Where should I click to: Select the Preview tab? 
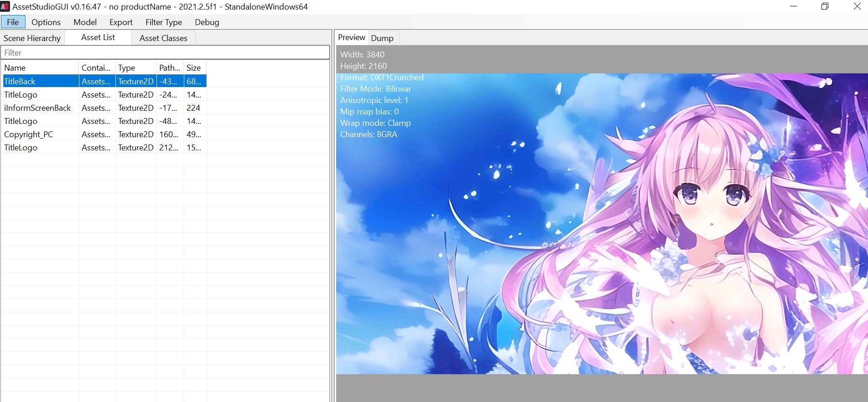pyautogui.click(x=351, y=37)
